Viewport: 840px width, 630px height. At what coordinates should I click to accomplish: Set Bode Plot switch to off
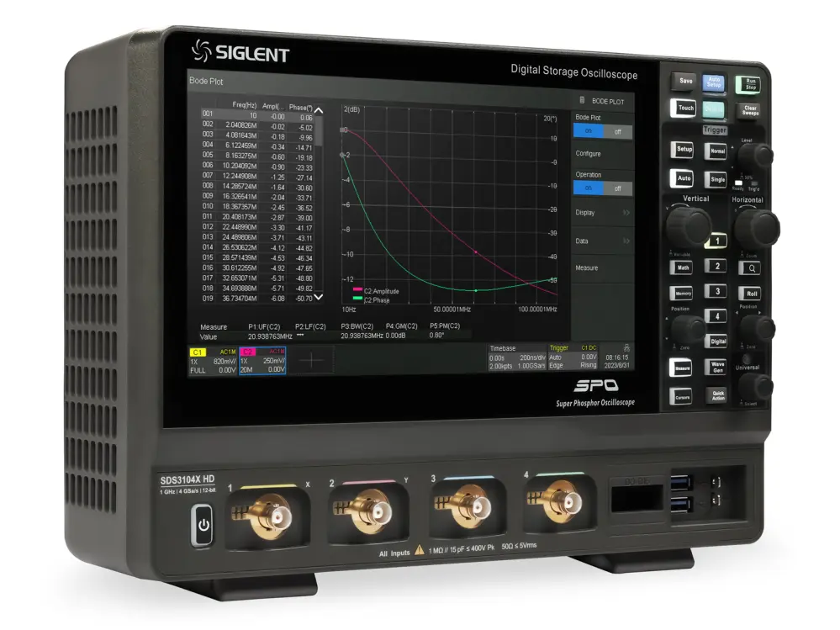pyautogui.click(x=618, y=132)
